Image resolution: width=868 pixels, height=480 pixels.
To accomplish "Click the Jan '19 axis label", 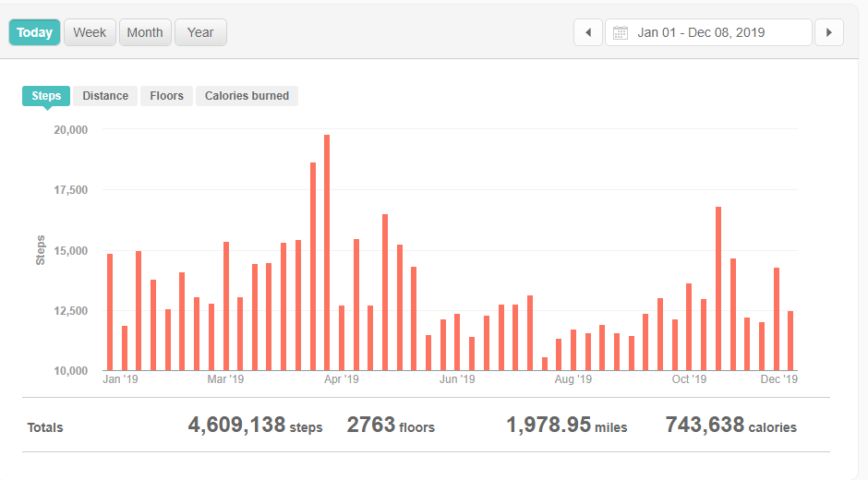I will coord(120,379).
